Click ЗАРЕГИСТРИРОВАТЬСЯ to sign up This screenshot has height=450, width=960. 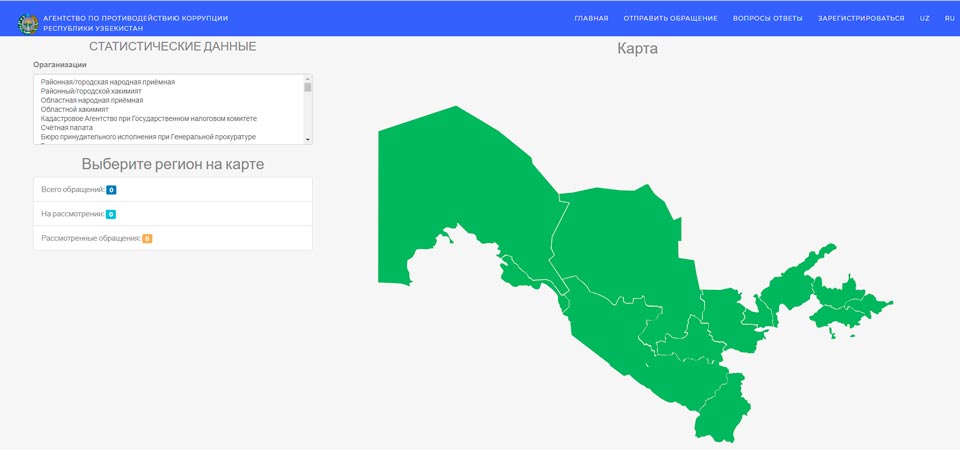pyautogui.click(x=860, y=18)
